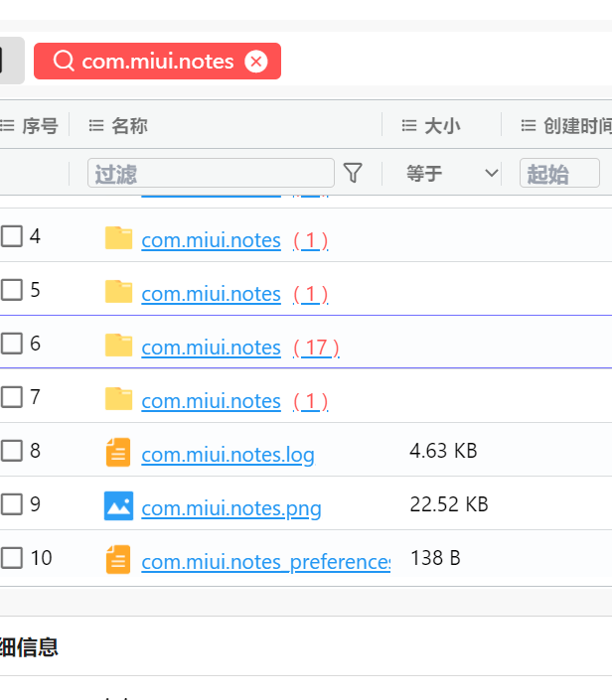Screen dimensions: 612x700
Task: Check the checkbox for row 8
Action: point(11,451)
